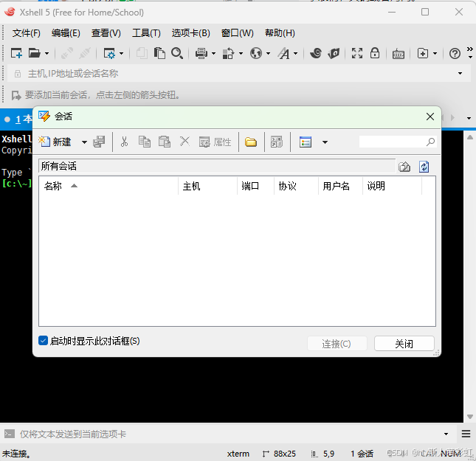Click the Open folder icon in sessions dialog
Viewport: 476px width, 461px height.
tap(251, 142)
